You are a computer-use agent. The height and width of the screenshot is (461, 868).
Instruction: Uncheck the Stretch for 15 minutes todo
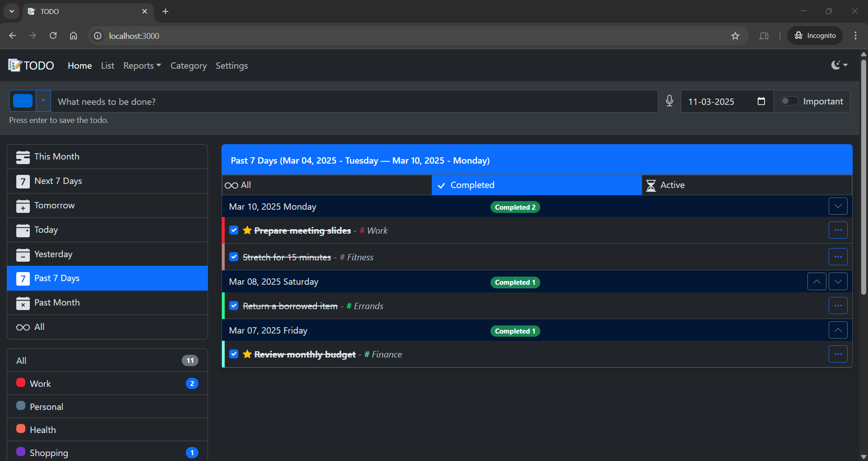[x=234, y=257]
